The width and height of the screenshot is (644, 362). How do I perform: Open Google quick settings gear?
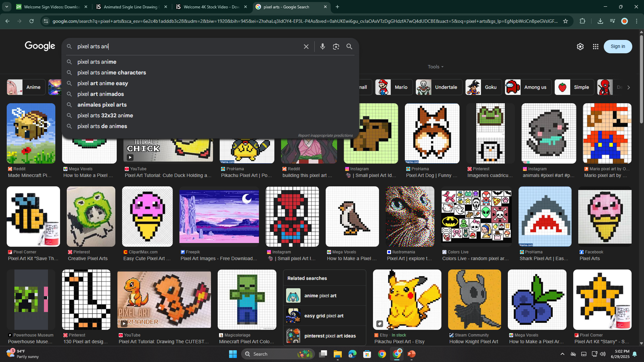[580, 47]
